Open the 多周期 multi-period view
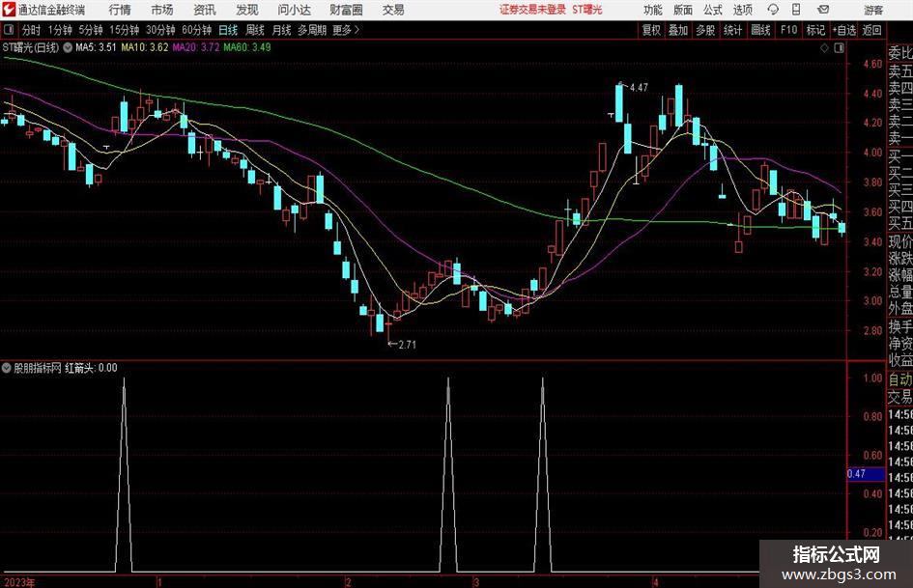This screenshot has width=913, height=588. 312,30
